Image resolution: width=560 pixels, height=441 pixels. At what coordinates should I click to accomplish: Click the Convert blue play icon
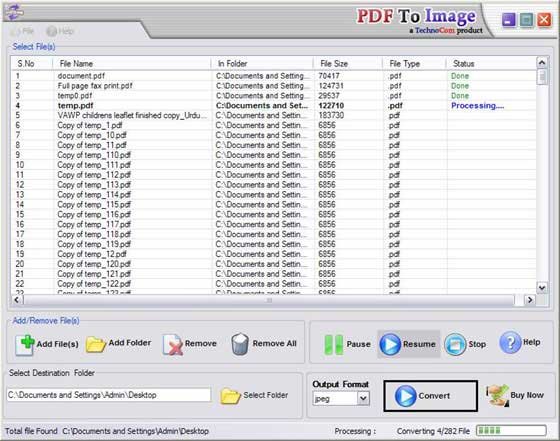point(405,396)
